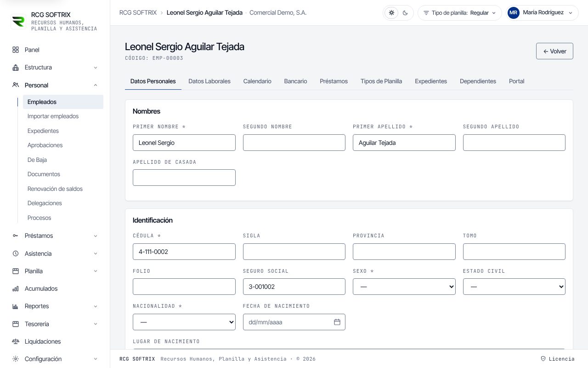Click the Tesorería icon
The image size is (588, 368).
[x=16, y=324]
